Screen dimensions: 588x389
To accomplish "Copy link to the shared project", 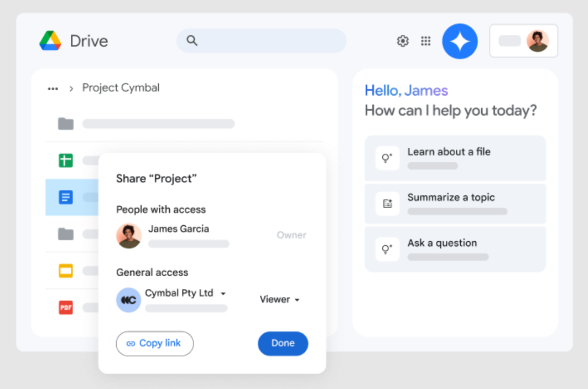I will (155, 343).
